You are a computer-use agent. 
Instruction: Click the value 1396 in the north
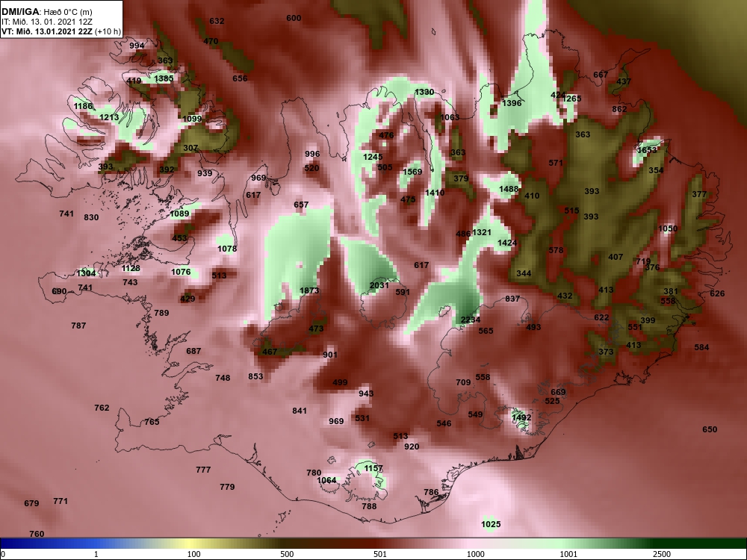click(x=512, y=103)
